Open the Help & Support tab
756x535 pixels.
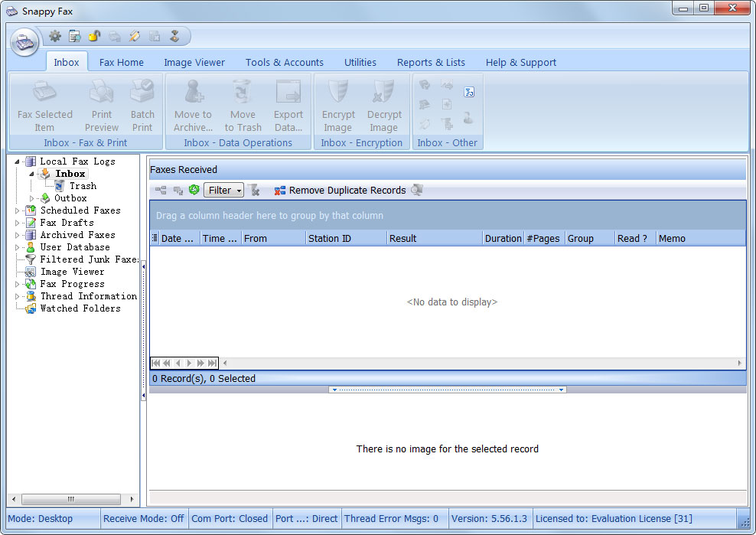520,62
